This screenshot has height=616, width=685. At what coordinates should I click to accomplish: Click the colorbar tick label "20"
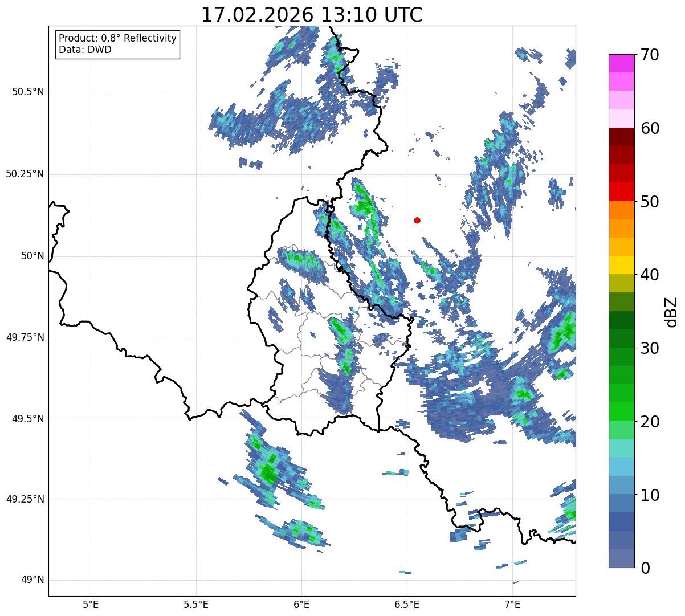649,422
